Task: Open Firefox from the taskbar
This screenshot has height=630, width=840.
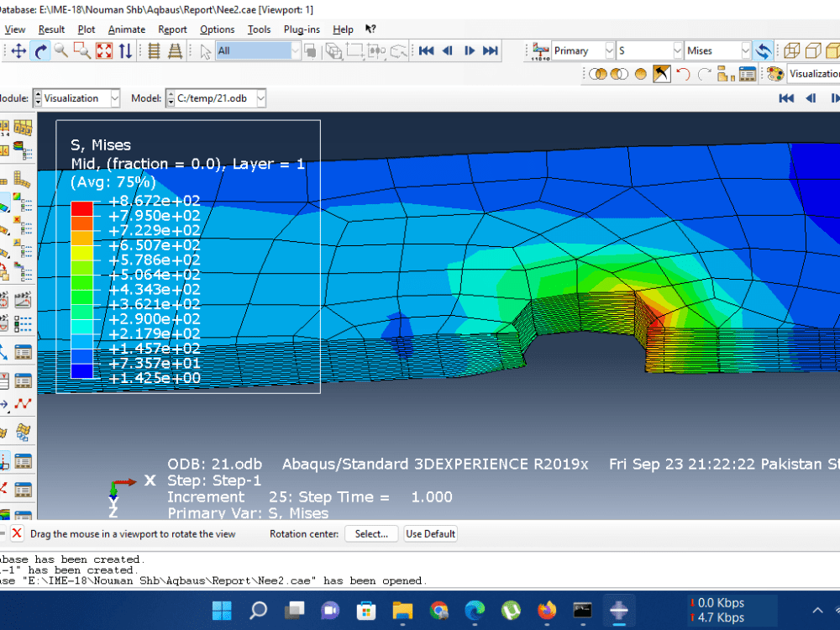Action: (547, 610)
